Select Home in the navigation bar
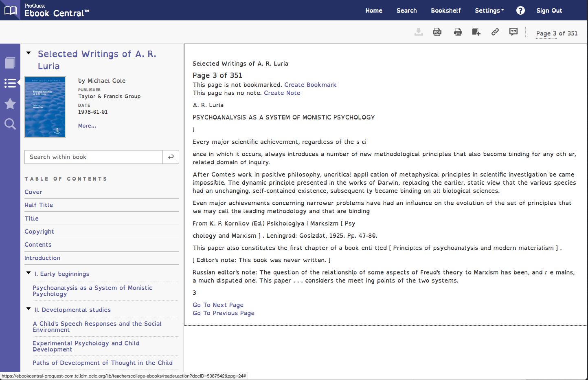588x380 pixels. [x=373, y=10]
